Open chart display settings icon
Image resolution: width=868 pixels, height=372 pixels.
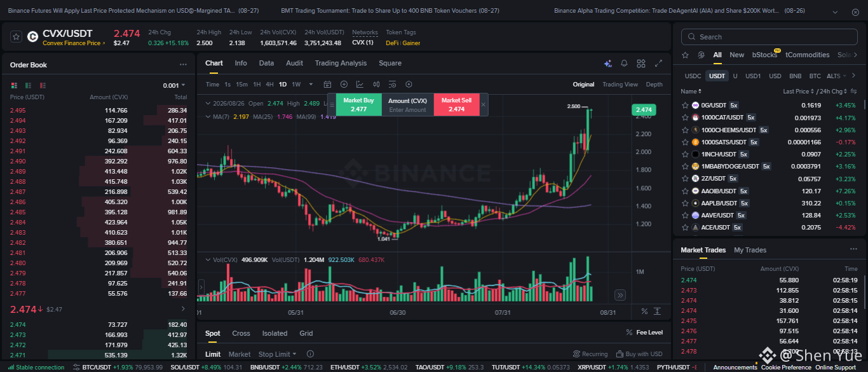[393, 84]
